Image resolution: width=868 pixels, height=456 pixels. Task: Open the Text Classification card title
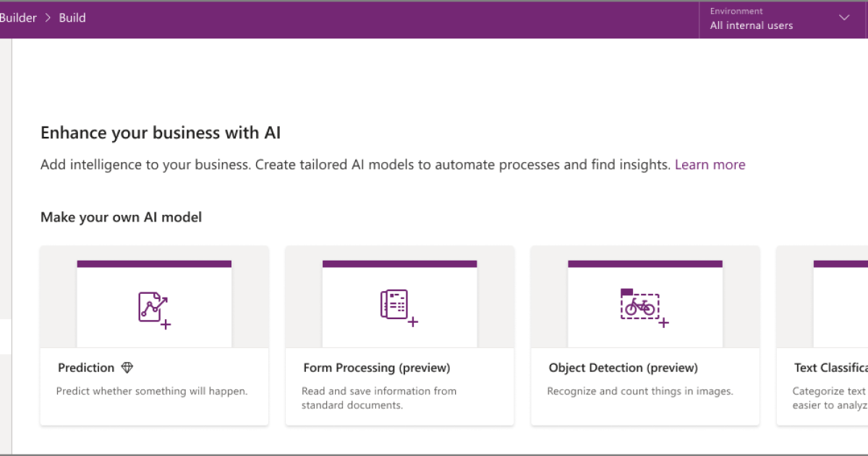[x=830, y=368]
